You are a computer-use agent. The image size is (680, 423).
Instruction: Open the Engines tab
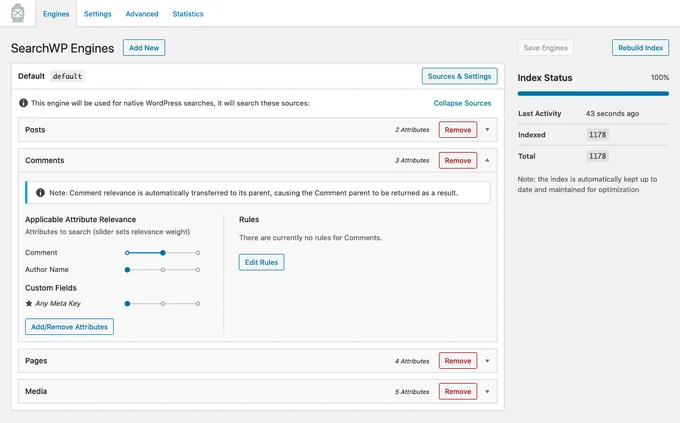tap(56, 14)
